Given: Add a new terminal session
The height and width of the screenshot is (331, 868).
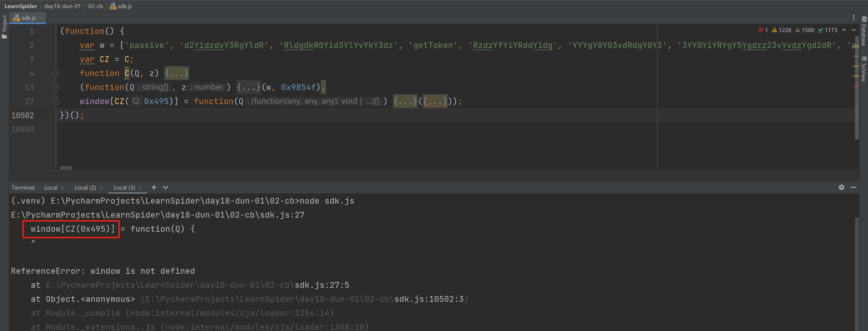Looking at the screenshot, I should tap(154, 188).
